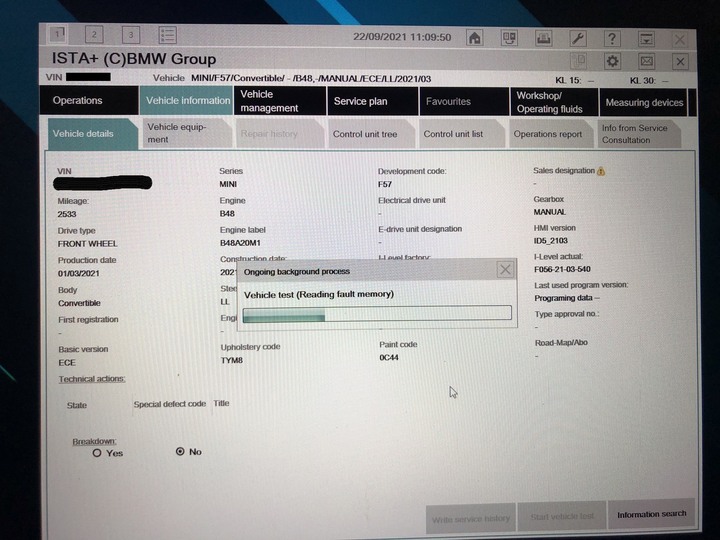
Task: Open the help question mark icon
Action: 612,39
